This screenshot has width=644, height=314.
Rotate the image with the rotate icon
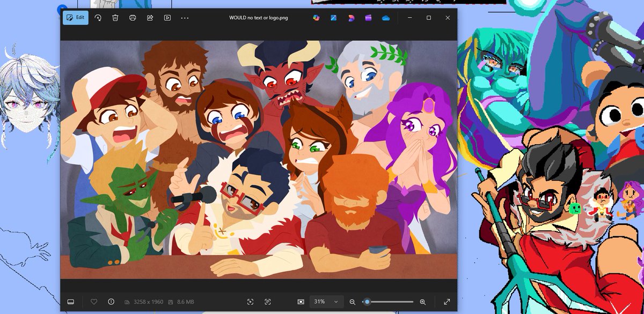point(98,18)
